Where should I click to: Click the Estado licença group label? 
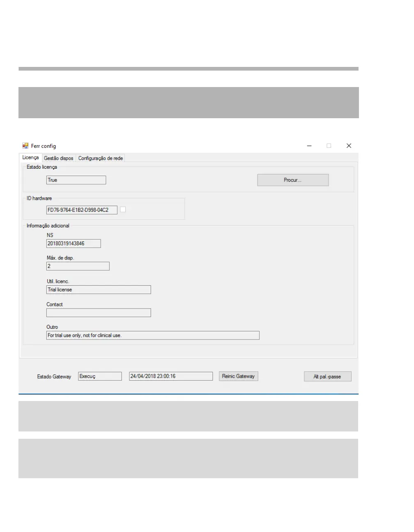[x=42, y=167]
